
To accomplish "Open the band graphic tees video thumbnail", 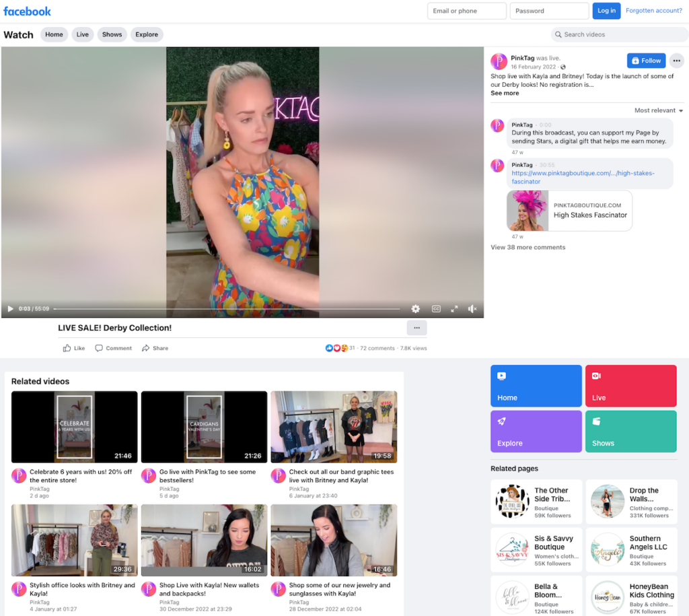I will tap(334, 427).
